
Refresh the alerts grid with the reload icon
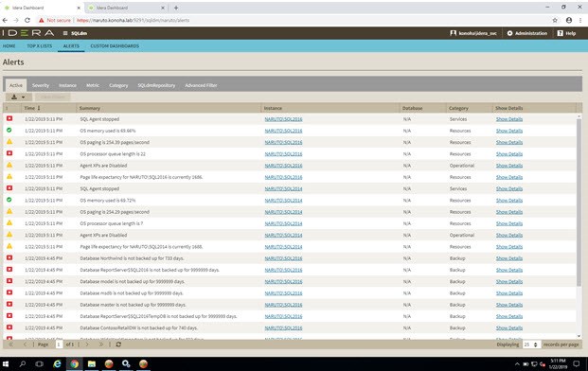pos(118,344)
